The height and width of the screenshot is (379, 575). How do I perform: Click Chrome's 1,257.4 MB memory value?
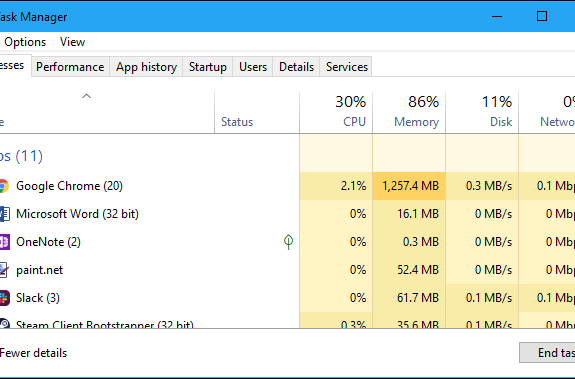410,186
